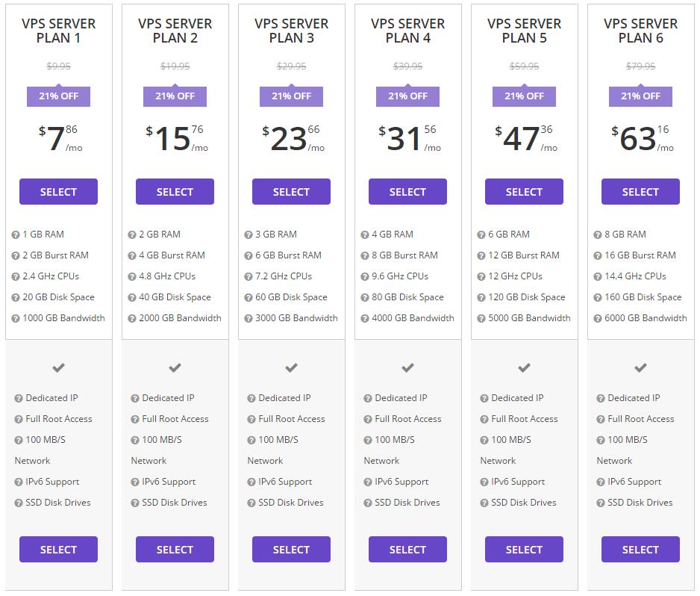Click the 21% OFF badge on Plan 4
Viewport: 700px width, 596px height.
click(407, 96)
